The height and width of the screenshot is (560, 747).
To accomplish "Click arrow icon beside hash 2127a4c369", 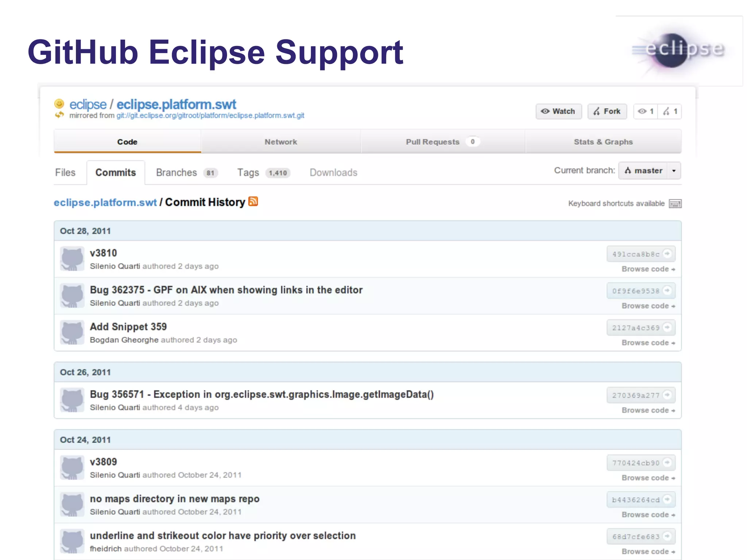I will (667, 327).
